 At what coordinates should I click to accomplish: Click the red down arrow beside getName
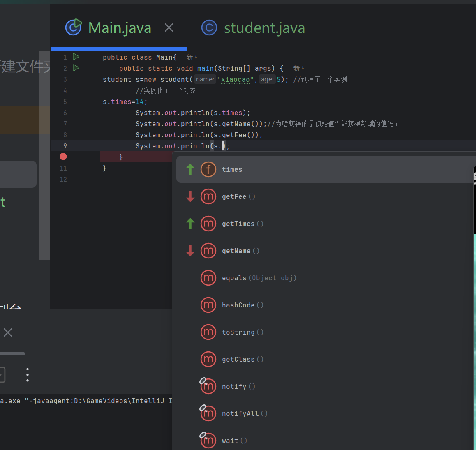click(190, 251)
